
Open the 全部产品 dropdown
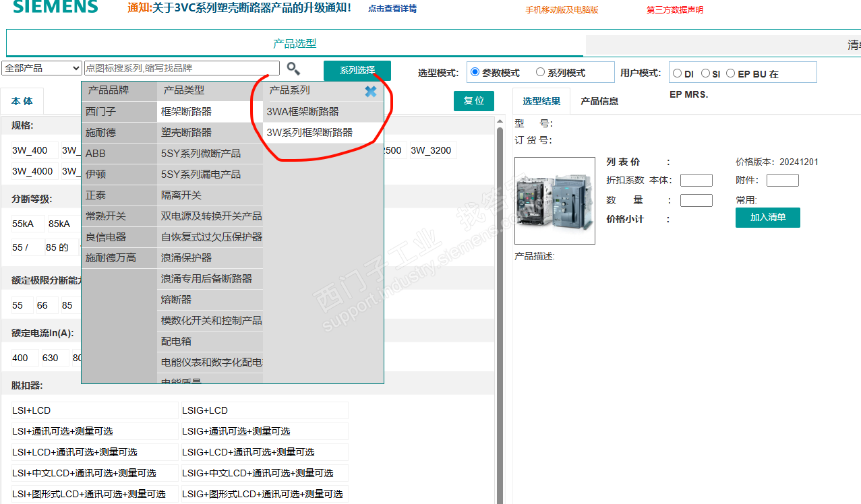pyautogui.click(x=42, y=68)
